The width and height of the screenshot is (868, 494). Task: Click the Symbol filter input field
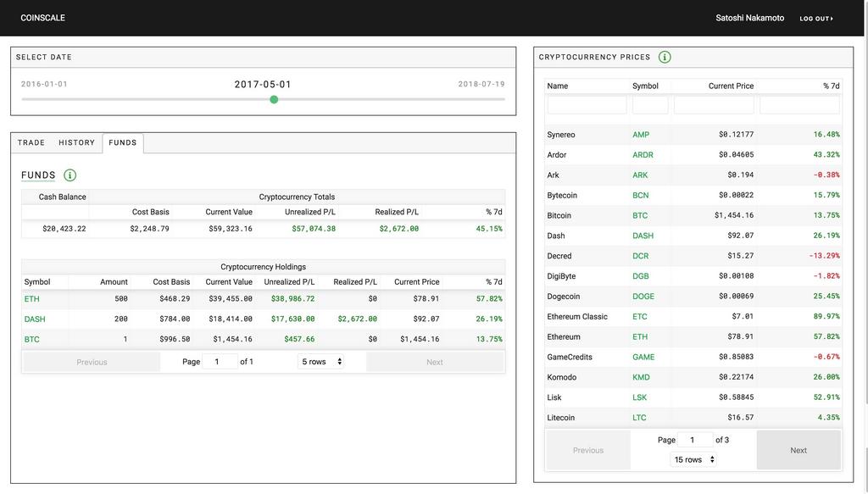[649, 103]
